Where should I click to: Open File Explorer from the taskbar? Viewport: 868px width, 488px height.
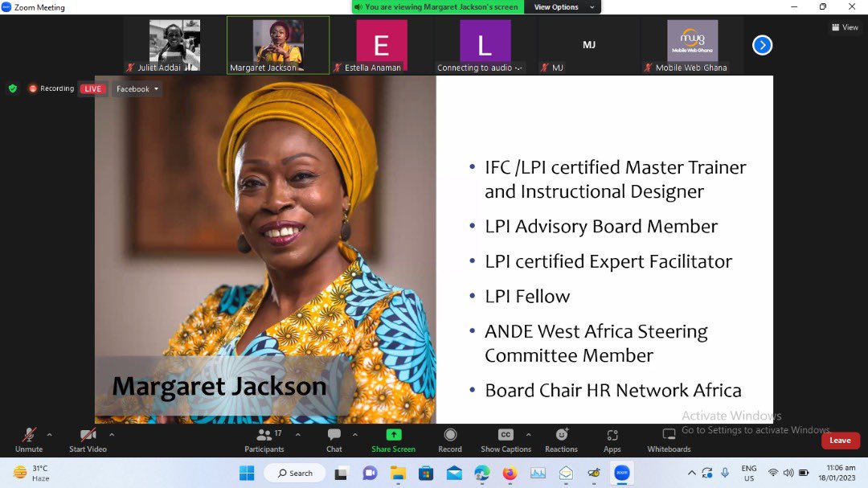[398, 473]
